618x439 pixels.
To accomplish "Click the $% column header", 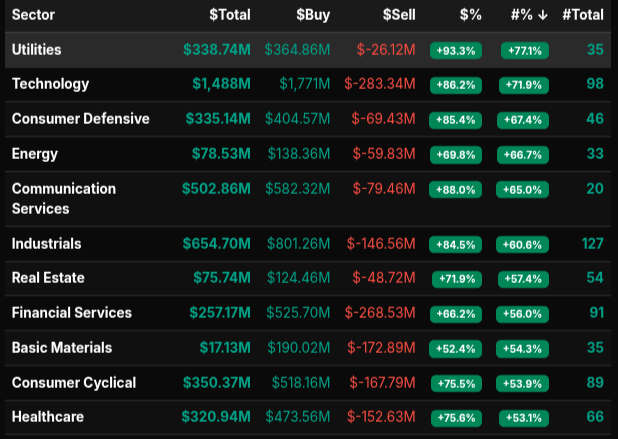I will (x=470, y=15).
